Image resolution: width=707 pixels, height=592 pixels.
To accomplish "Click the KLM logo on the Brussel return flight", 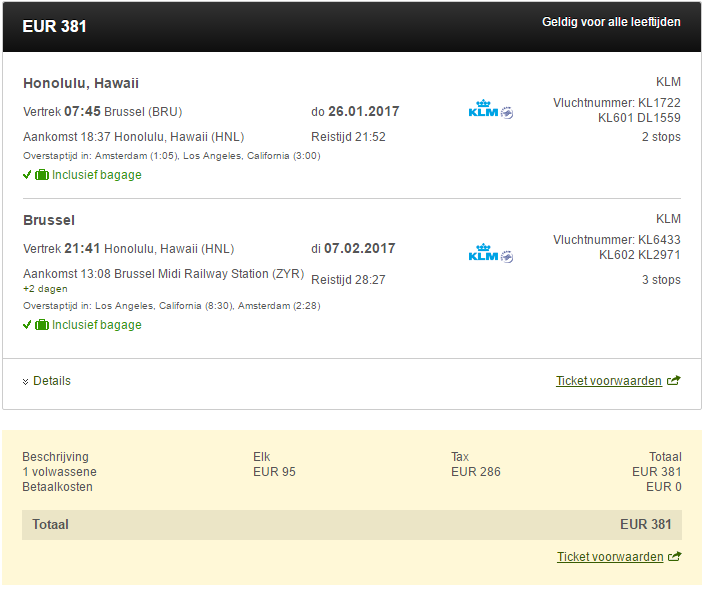I will (x=491, y=254).
